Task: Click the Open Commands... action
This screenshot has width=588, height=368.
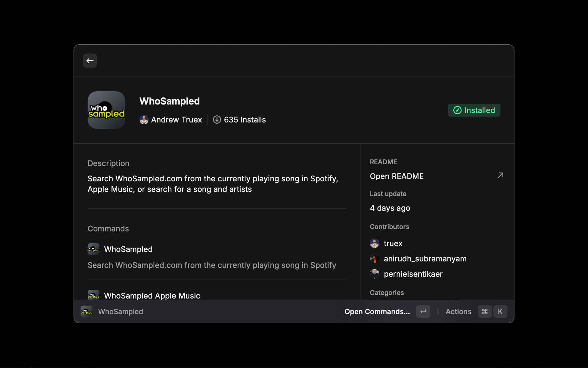Action: point(377,311)
